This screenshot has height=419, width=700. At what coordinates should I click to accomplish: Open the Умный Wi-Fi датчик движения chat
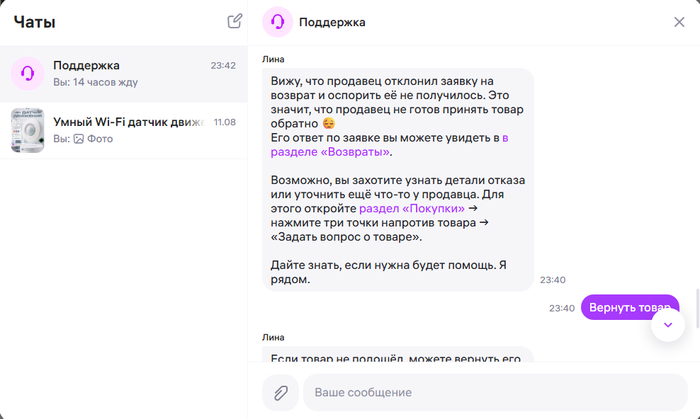pyautogui.click(x=124, y=130)
